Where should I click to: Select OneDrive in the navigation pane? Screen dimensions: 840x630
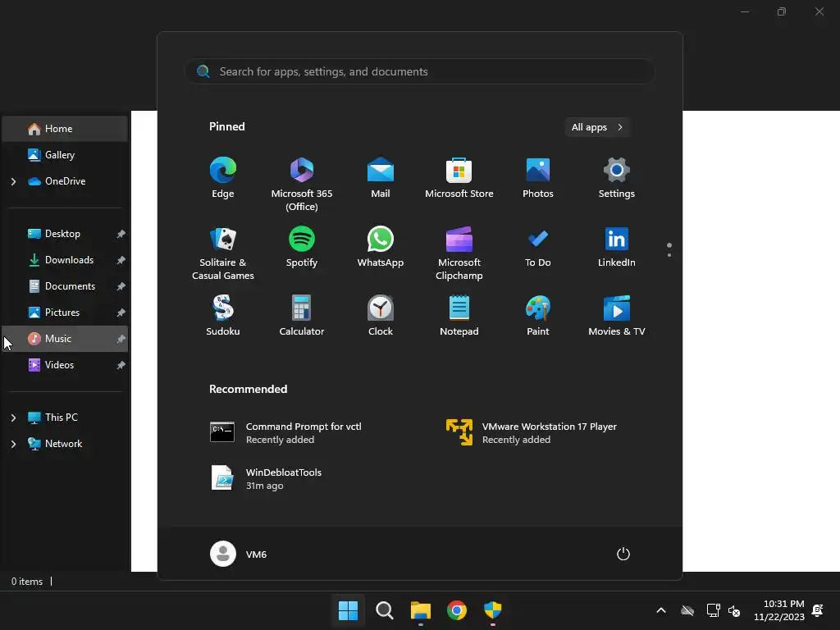point(65,181)
